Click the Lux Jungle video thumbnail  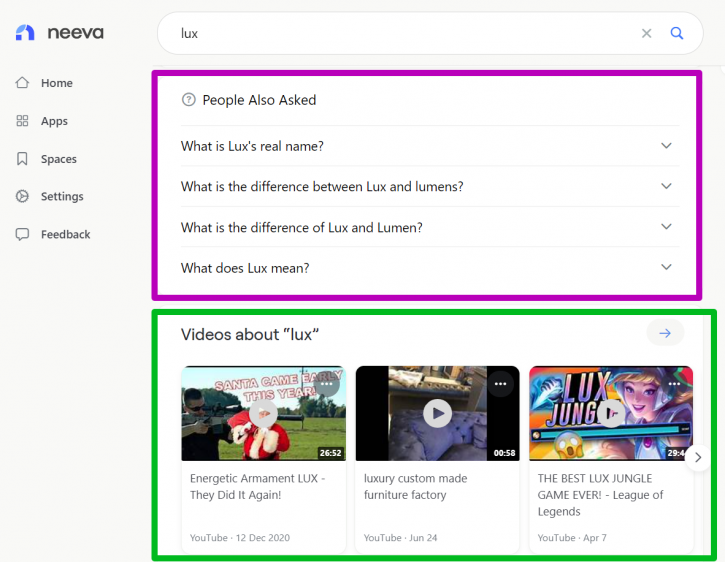[611, 413]
